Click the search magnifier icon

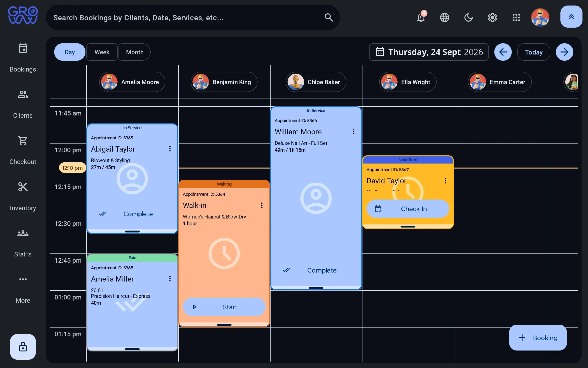pos(328,17)
